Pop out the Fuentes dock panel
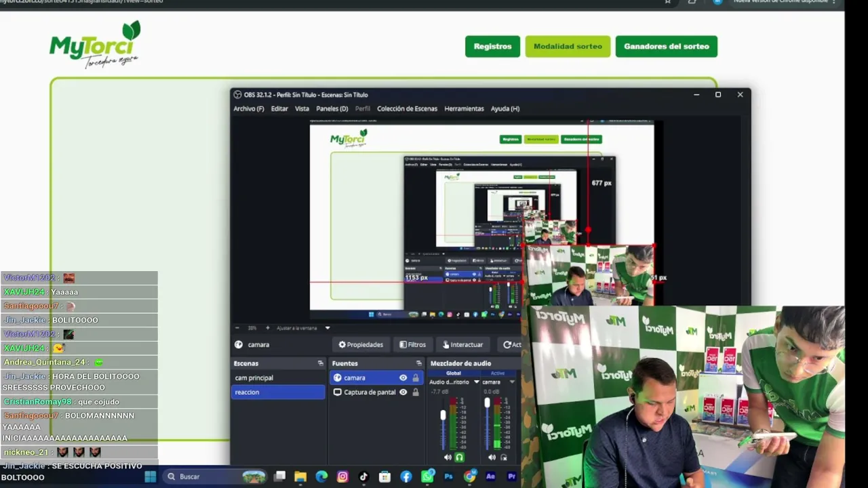The height and width of the screenshot is (488, 868). pyautogui.click(x=418, y=363)
